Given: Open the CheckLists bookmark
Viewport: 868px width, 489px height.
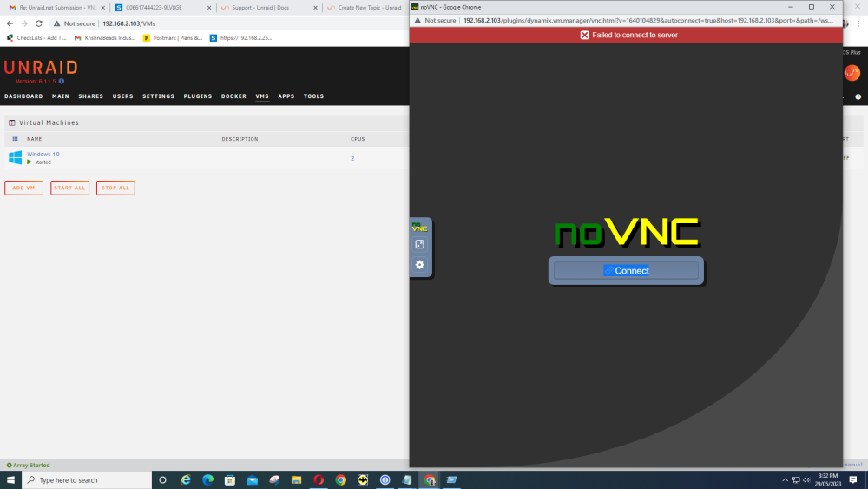Looking at the screenshot, I should 36,38.
